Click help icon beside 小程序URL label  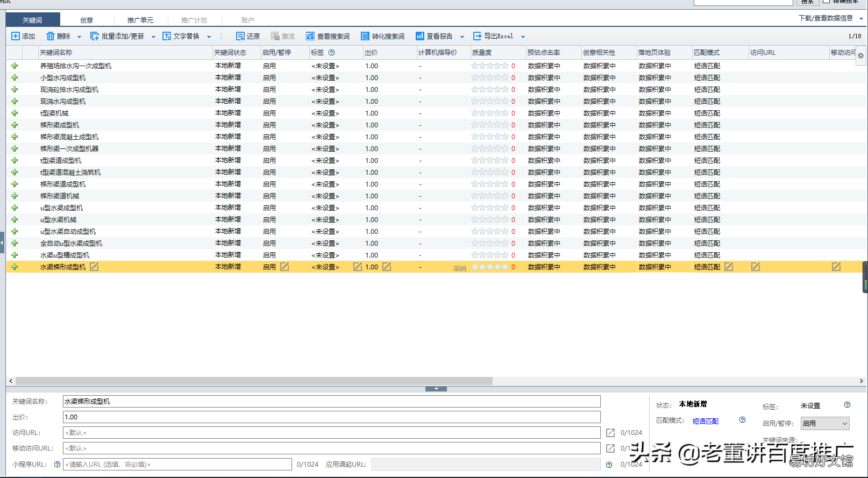tap(57, 464)
